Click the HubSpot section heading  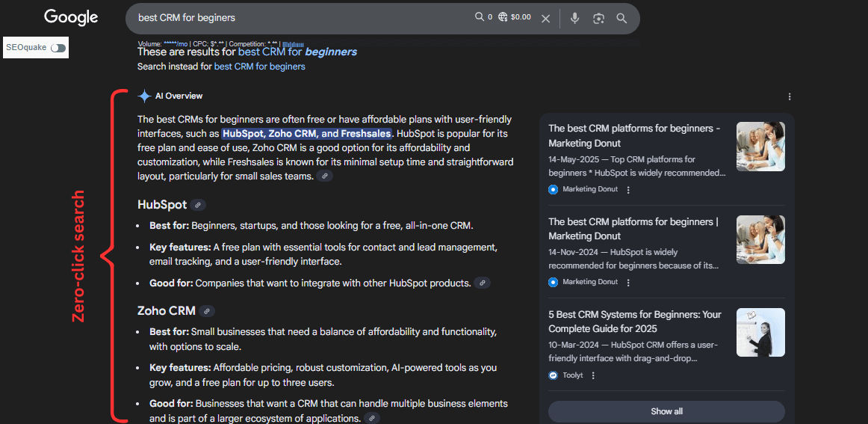(x=162, y=204)
